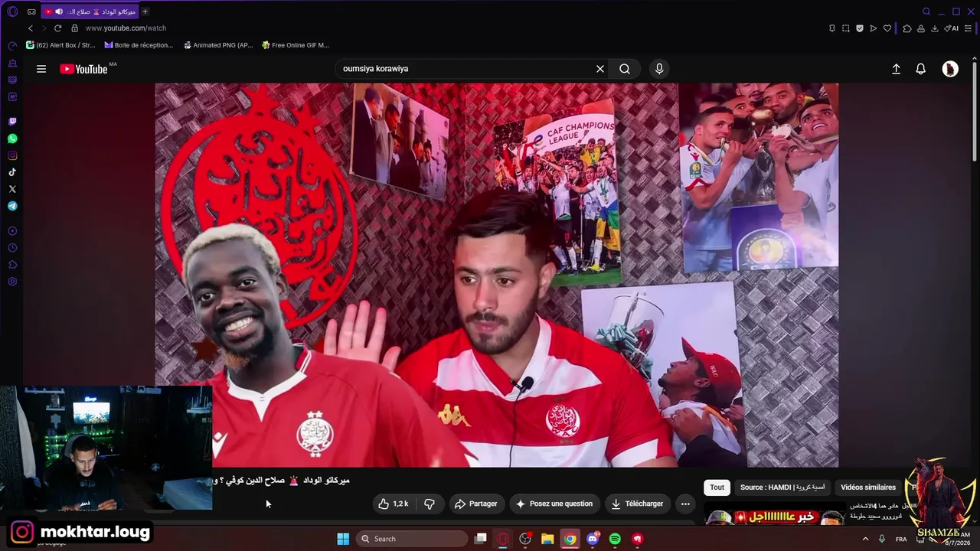
Task: Click the pin icon in Opera toolbar
Action: [832, 28]
